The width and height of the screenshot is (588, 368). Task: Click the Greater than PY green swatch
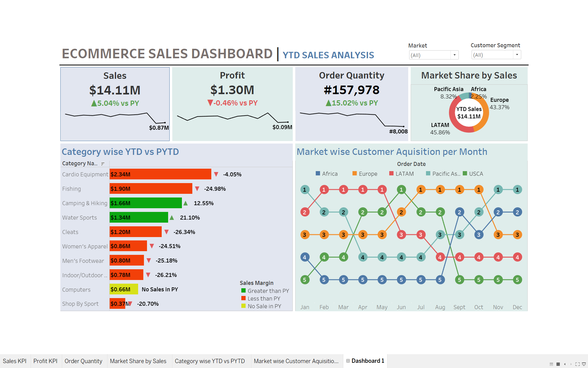click(x=243, y=290)
